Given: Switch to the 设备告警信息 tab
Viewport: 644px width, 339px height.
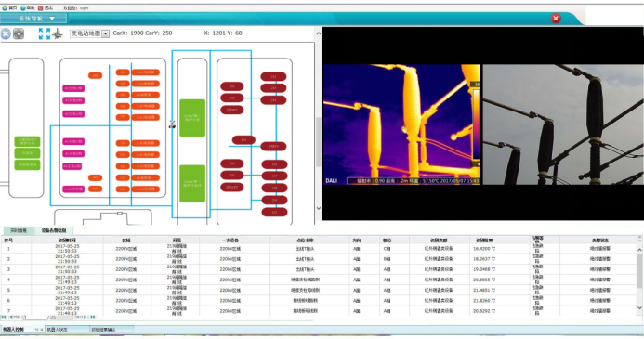Looking at the screenshot, I should (x=53, y=230).
